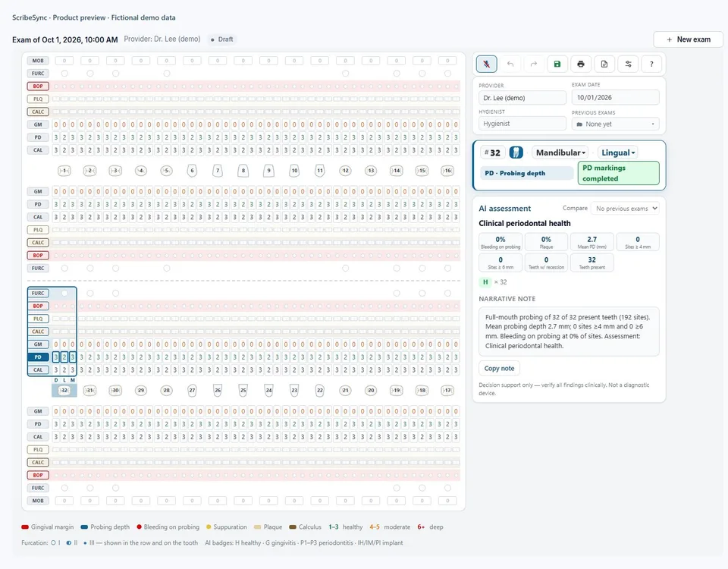Select tooth 19 icon in the chart

[396, 390]
